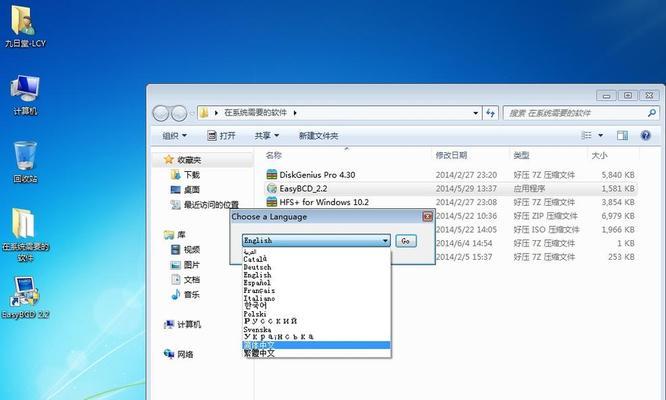Close the Choose a Language dialog
Image resolution: width=666 pixels, height=400 pixels.
pos(427,217)
